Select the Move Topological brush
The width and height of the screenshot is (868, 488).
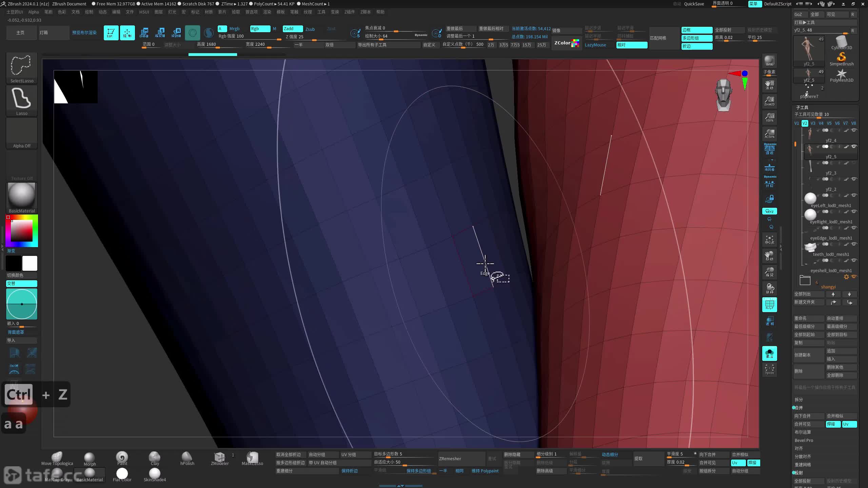click(x=57, y=459)
